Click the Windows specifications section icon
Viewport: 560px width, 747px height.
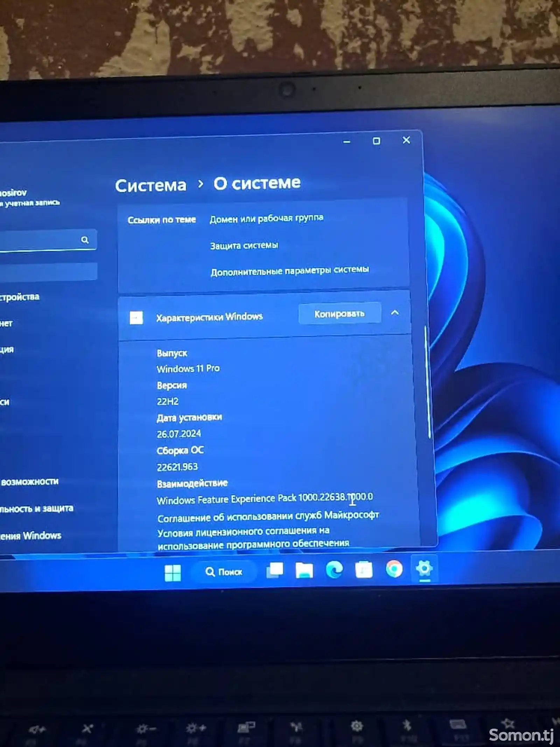tap(136, 318)
